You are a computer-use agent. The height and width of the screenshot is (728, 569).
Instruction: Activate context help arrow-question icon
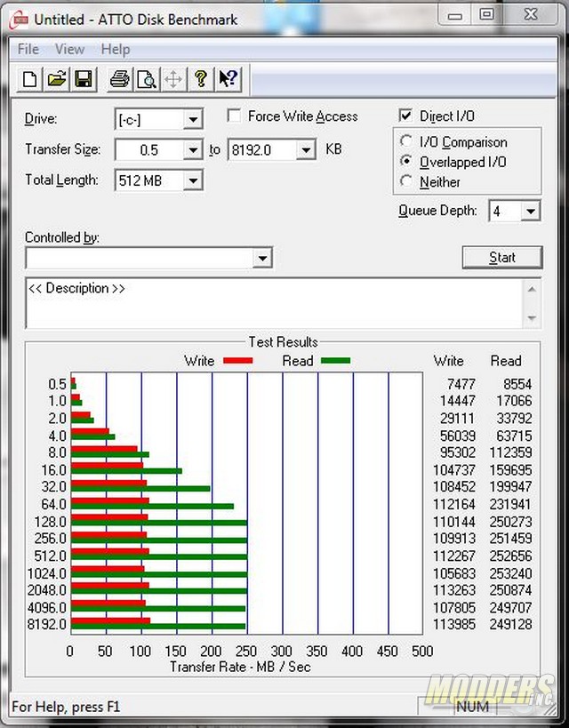coord(228,79)
